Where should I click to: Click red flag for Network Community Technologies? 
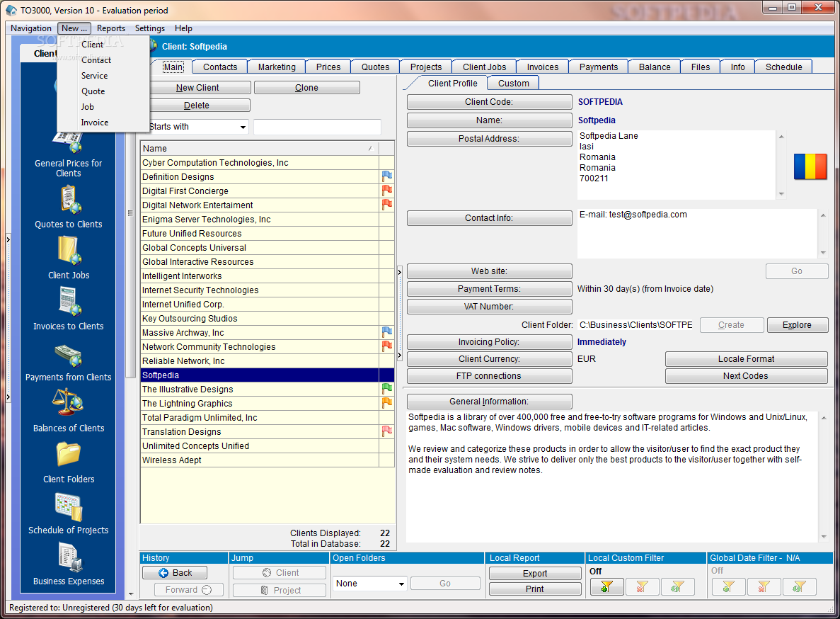[387, 346]
